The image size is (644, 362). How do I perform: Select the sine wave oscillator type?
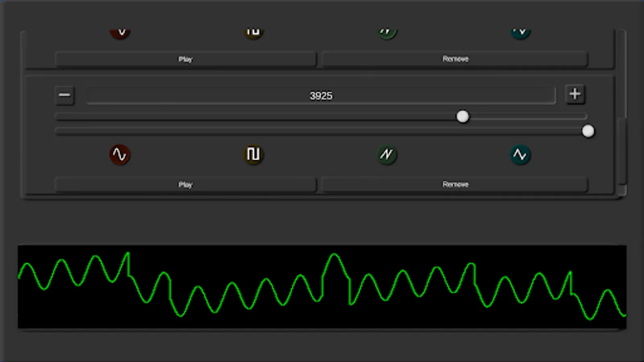click(120, 155)
